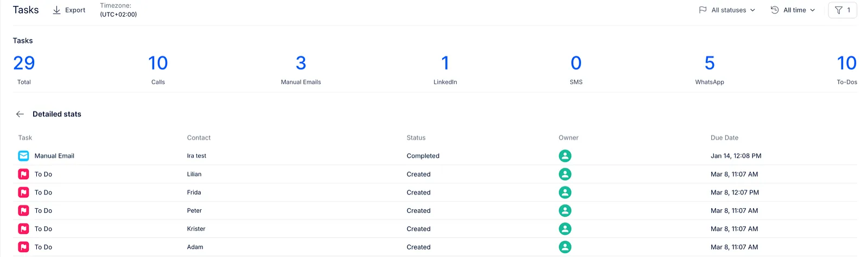Screen dimensions: 868x257
Task: Select the Manual Emails stat showing 3
Action: (x=301, y=69)
